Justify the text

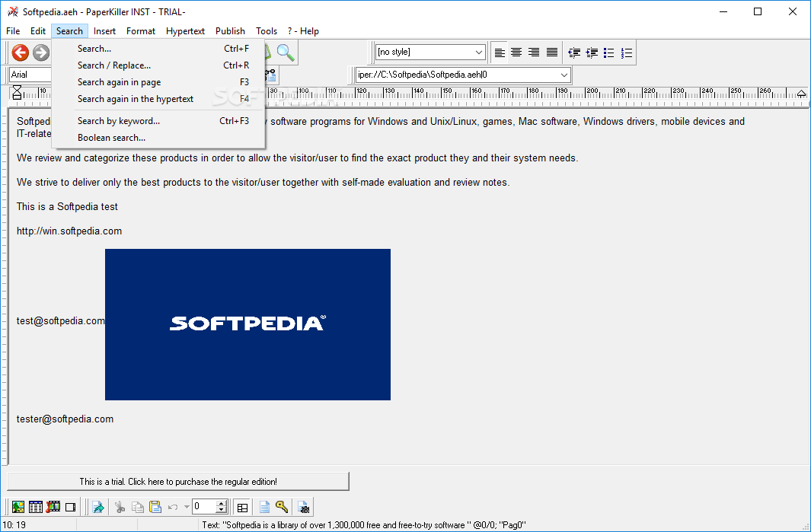[552, 53]
